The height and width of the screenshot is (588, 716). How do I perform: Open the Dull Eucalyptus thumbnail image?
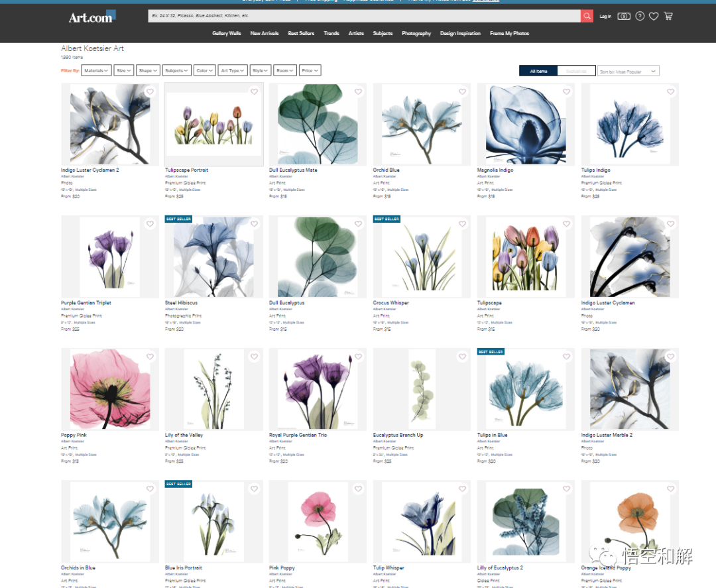click(318, 257)
